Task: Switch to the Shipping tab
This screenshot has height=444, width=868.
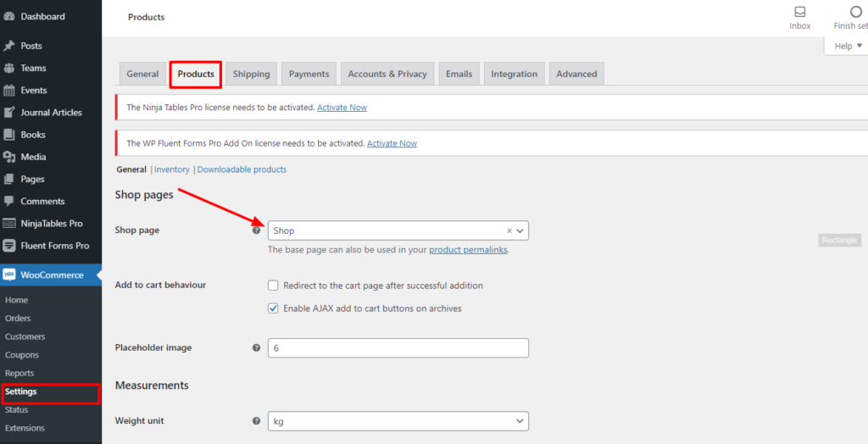Action: click(x=251, y=74)
